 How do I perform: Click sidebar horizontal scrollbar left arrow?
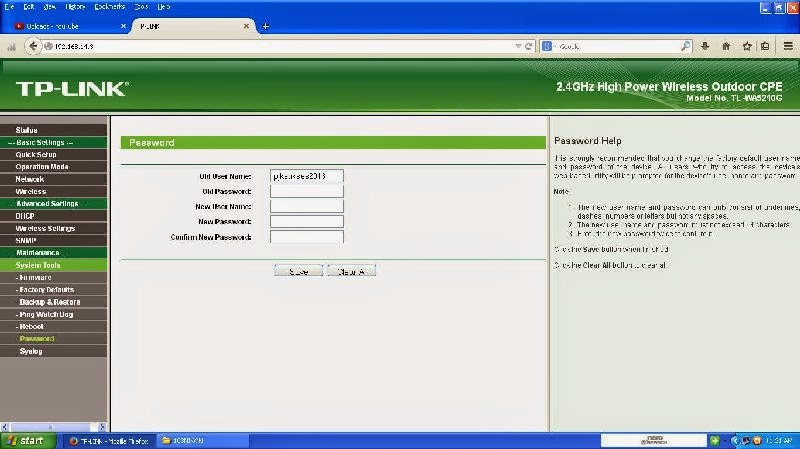pyautogui.click(x=5, y=427)
